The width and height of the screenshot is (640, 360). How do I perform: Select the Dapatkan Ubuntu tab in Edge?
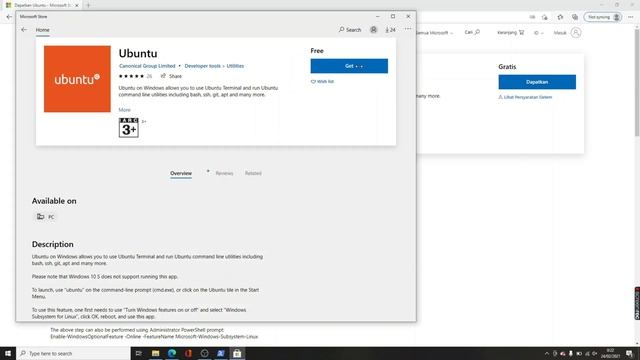41,5
